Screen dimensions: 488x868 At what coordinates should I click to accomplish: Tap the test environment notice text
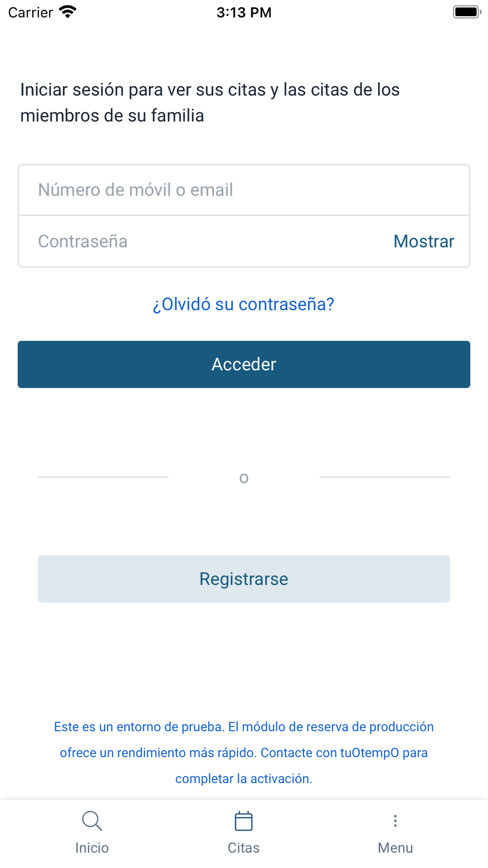pyautogui.click(x=244, y=752)
